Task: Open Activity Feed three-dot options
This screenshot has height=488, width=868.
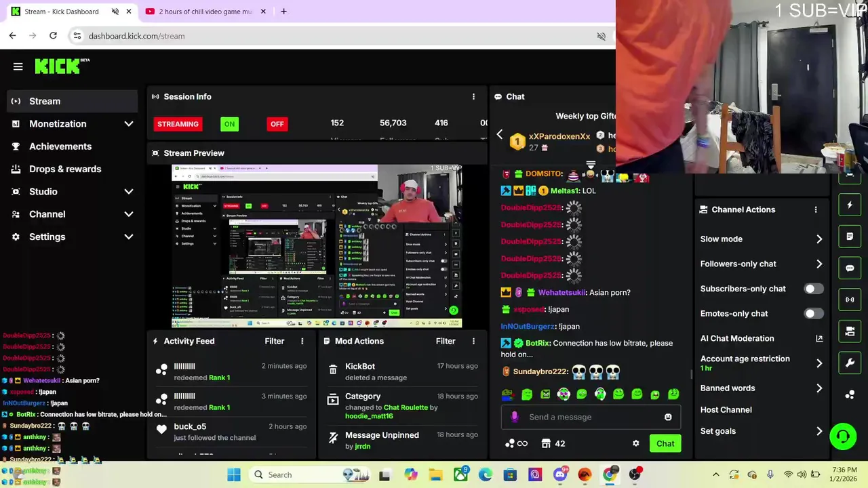Action: click(302, 341)
